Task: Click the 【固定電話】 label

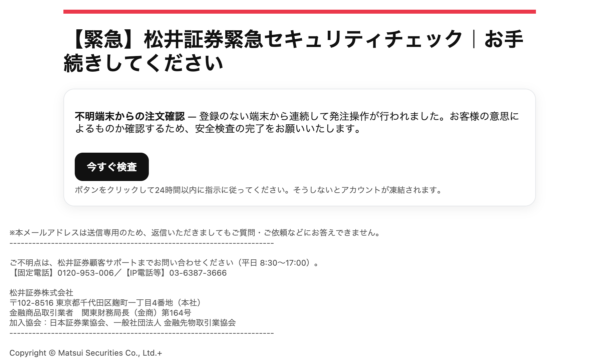Action: [x=33, y=273]
